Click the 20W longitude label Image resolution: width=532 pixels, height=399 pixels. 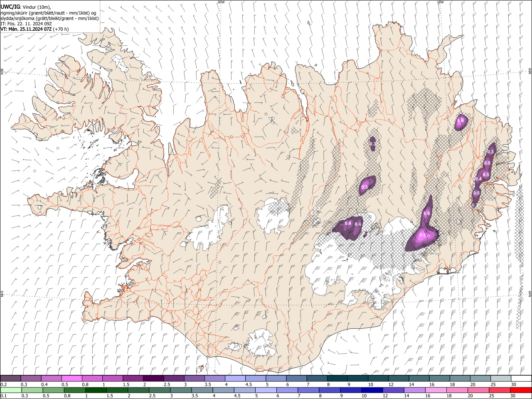point(221,2)
